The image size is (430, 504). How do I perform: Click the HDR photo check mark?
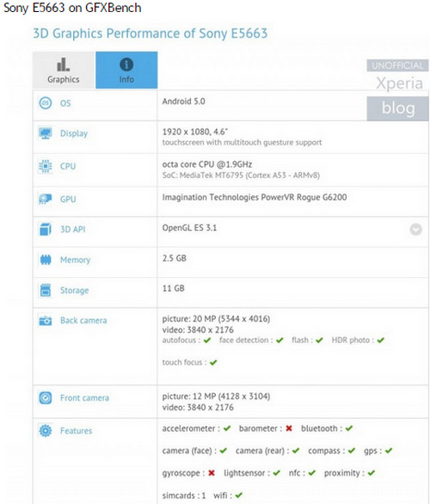point(380,340)
